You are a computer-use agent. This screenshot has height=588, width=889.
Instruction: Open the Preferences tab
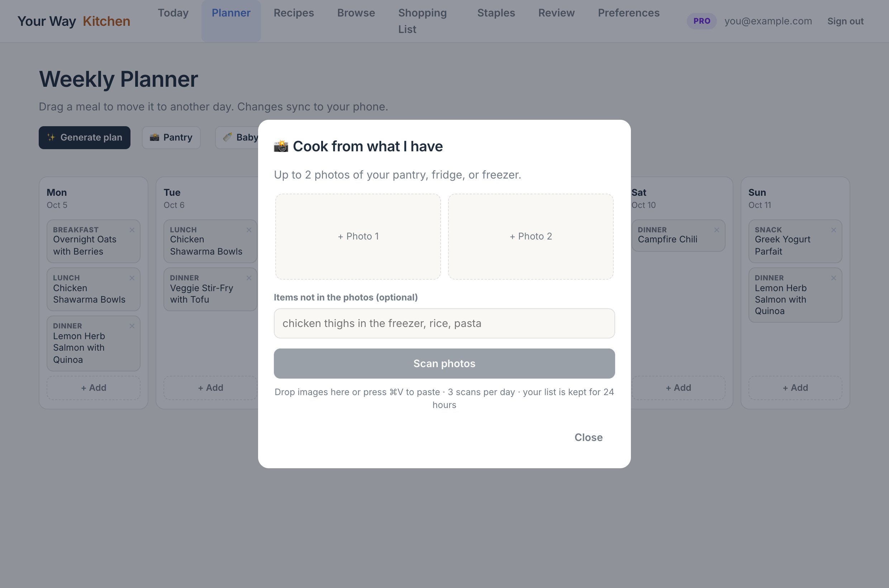(x=629, y=13)
